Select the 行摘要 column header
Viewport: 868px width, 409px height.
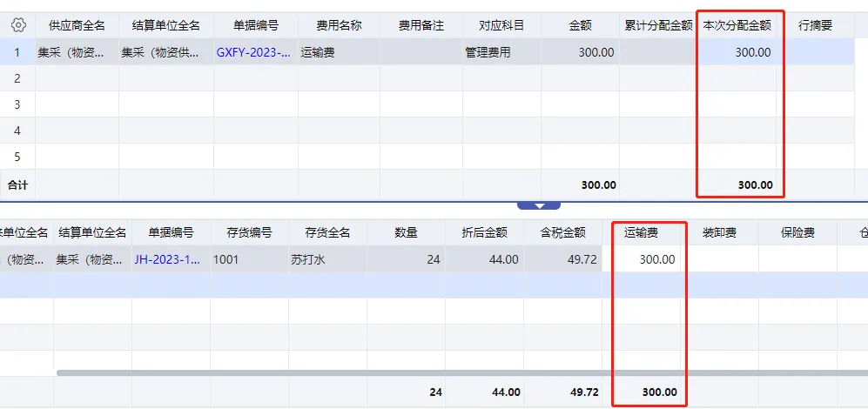(x=816, y=25)
